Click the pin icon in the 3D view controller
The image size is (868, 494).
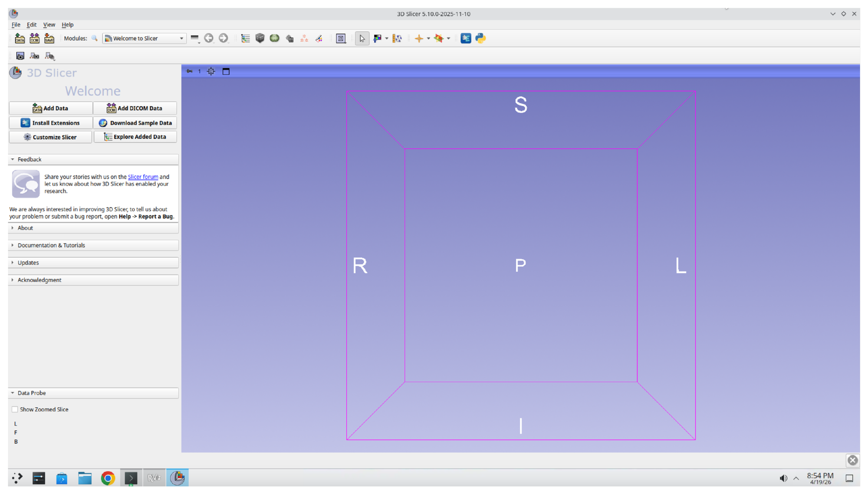pos(190,71)
